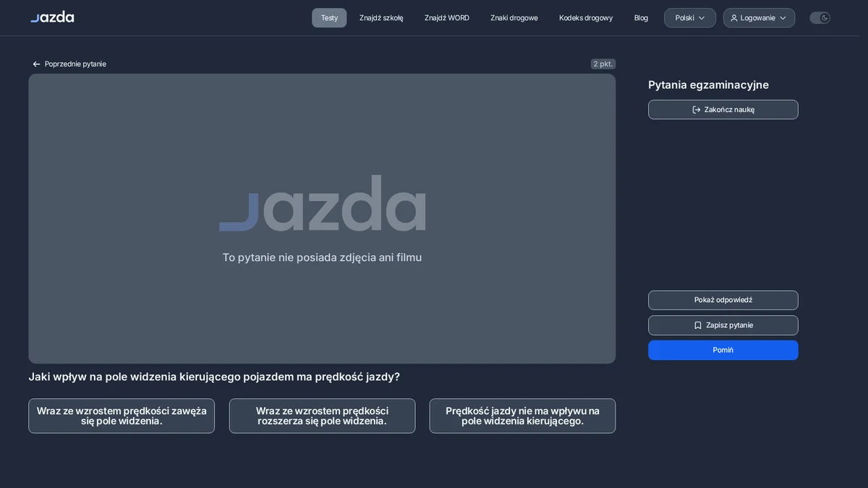Open the Testy tab
The height and width of the screenshot is (488, 868).
329,18
